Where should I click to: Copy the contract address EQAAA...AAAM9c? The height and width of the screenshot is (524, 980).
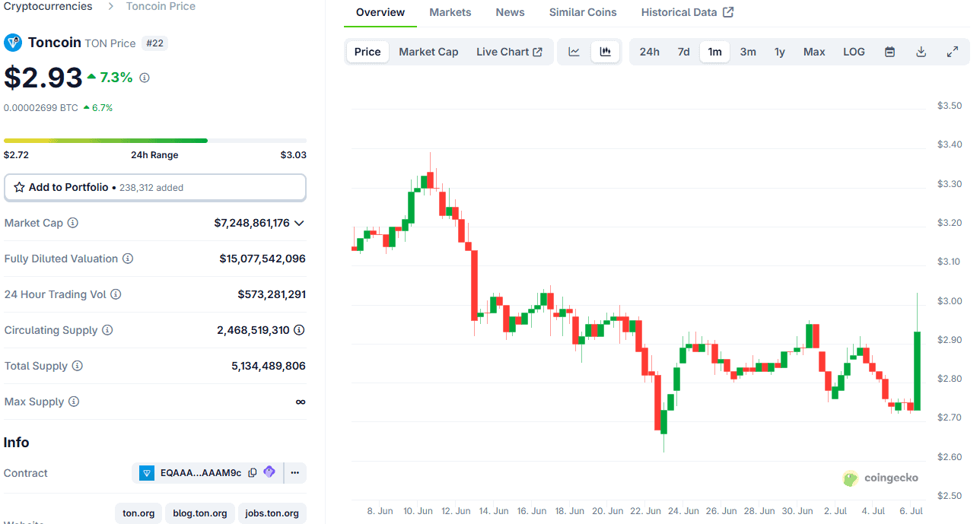point(253,473)
